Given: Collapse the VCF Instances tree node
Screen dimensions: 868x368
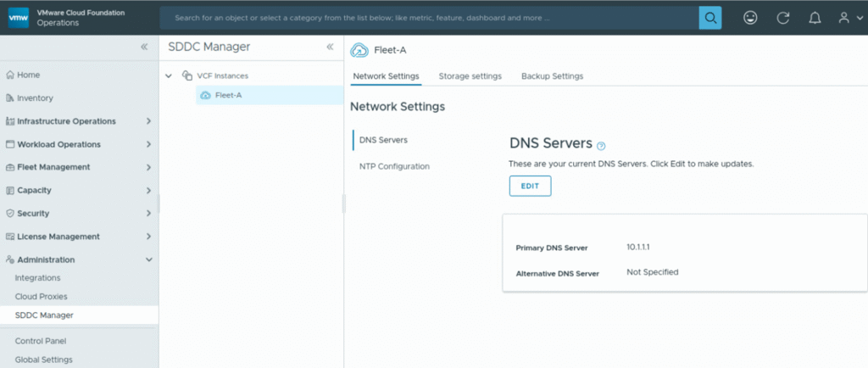Looking at the screenshot, I should point(169,75).
